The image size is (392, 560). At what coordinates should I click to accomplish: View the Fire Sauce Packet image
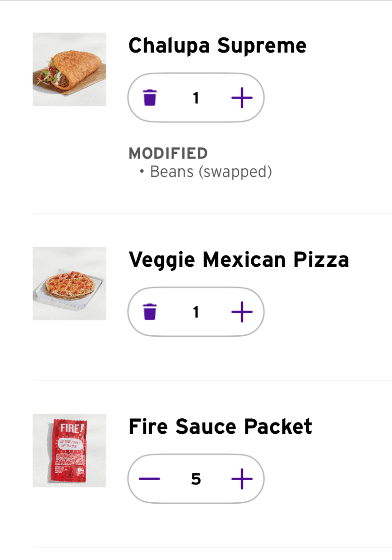point(69,451)
